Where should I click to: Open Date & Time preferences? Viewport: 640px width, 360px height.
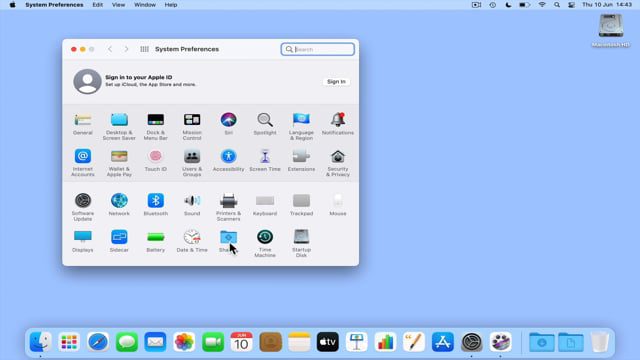(x=192, y=241)
